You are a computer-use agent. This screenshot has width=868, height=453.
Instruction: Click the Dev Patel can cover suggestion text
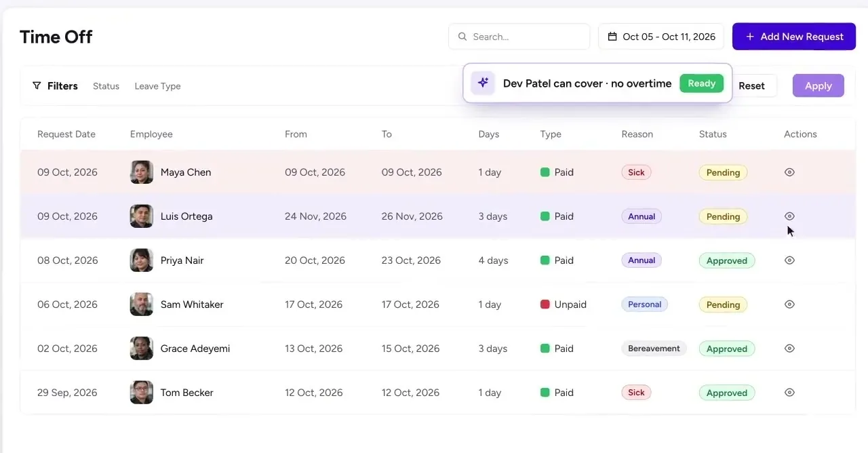(x=587, y=83)
